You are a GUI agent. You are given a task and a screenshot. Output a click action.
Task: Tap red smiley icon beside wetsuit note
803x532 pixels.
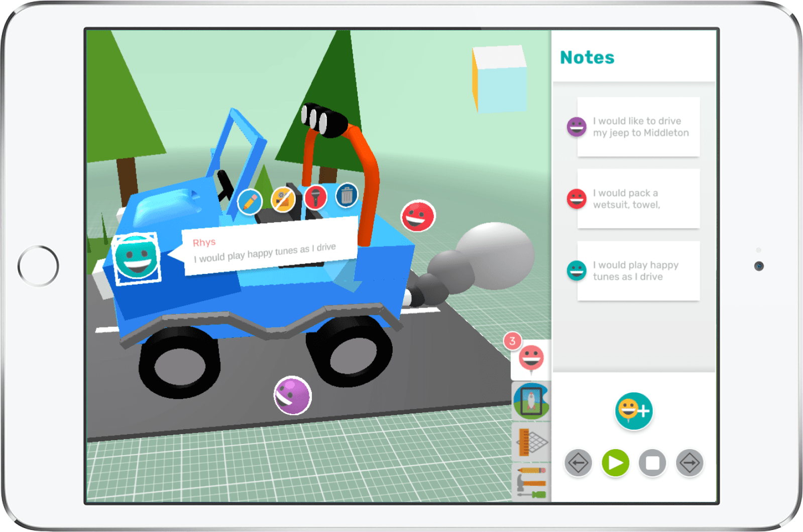point(577,199)
